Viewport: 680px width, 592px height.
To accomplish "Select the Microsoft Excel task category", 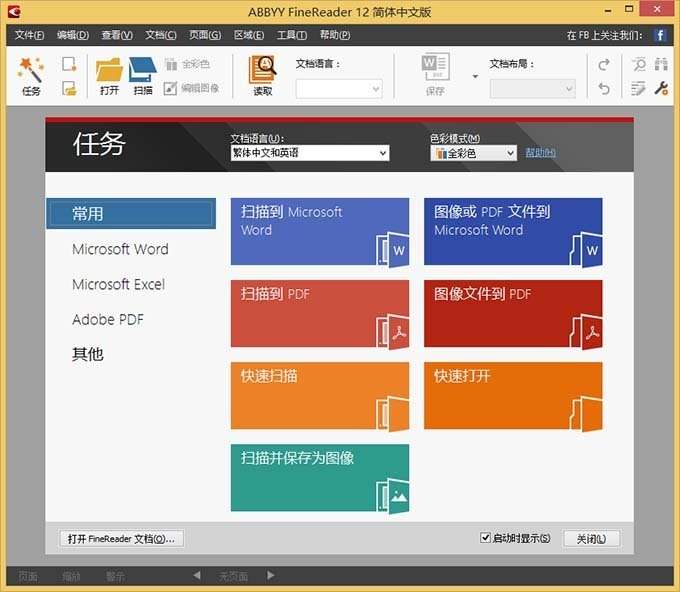I will [x=118, y=284].
